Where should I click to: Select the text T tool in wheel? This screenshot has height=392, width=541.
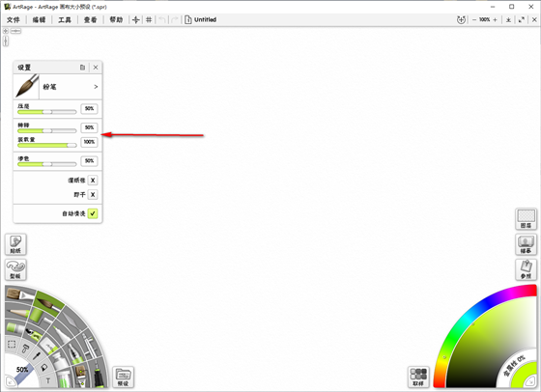(48, 380)
